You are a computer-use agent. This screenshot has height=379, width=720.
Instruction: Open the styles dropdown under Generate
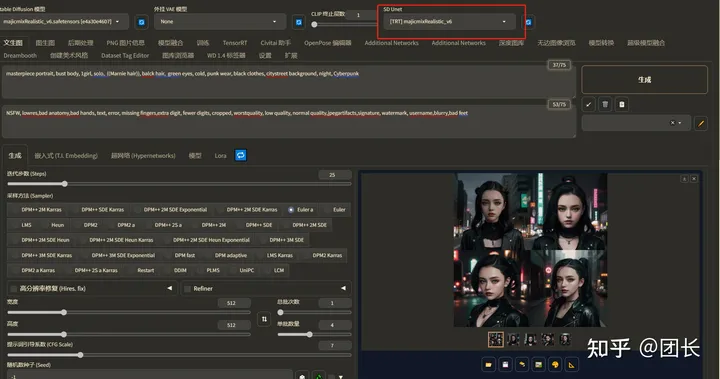pos(636,123)
